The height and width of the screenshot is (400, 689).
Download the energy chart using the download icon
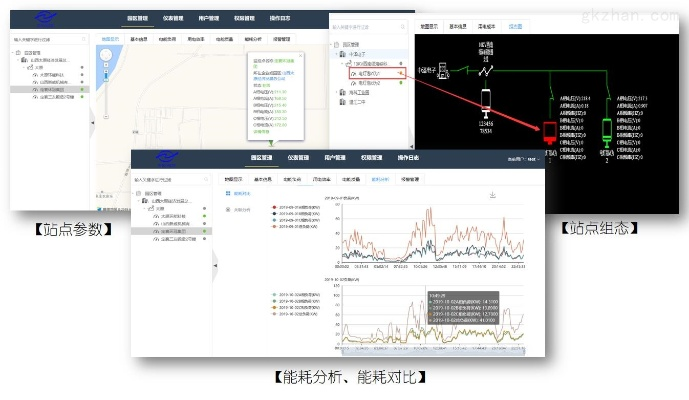click(x=491, y=195)
